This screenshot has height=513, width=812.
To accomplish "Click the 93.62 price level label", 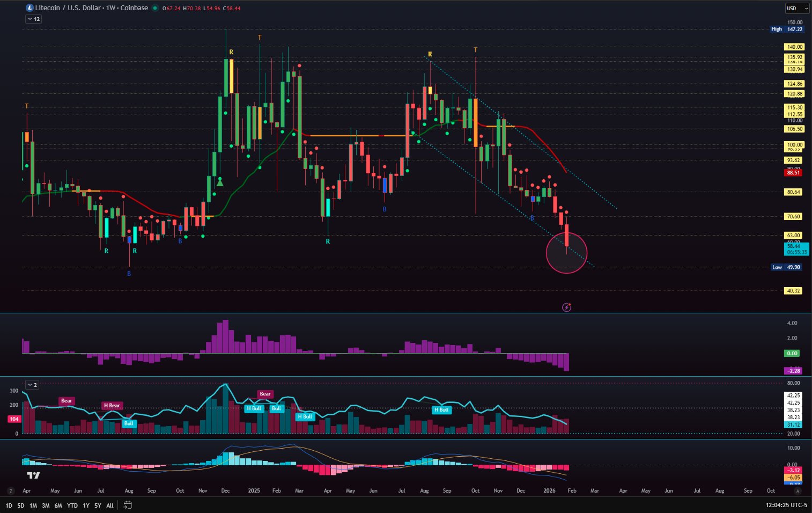I will [793, 160].
